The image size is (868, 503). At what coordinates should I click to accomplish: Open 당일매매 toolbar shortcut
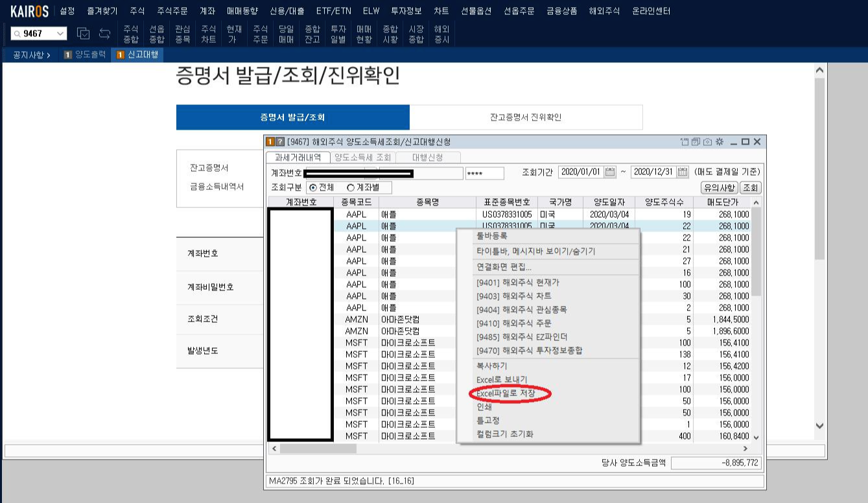pyautogui.click(x=286, y=34)
